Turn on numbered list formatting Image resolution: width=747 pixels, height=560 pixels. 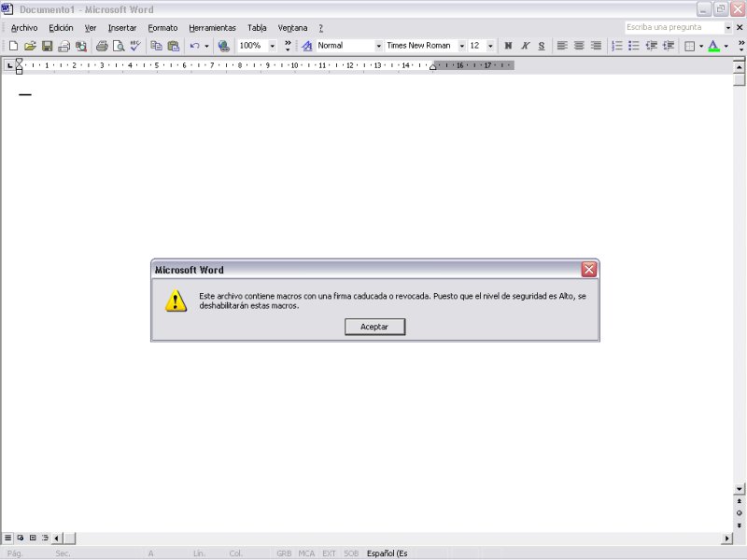(616, 46)
